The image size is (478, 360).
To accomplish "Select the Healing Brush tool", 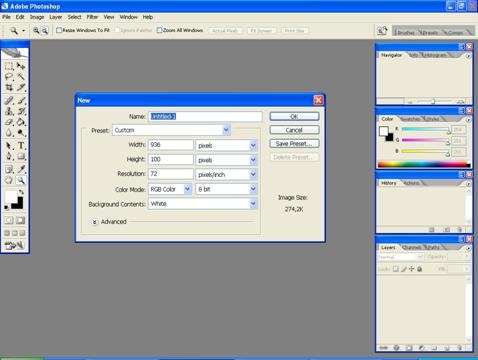I will (x=9, y=100).
